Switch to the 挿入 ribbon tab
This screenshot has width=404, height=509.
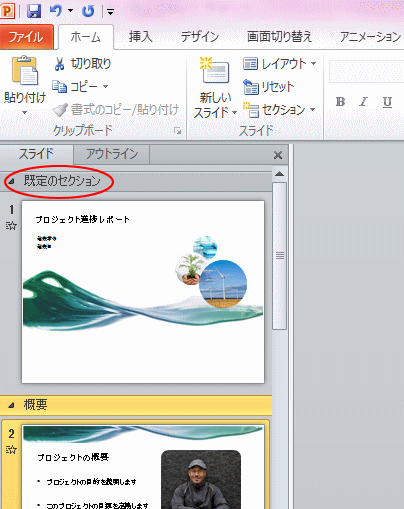pyautogui.click(x=141, y=36)
